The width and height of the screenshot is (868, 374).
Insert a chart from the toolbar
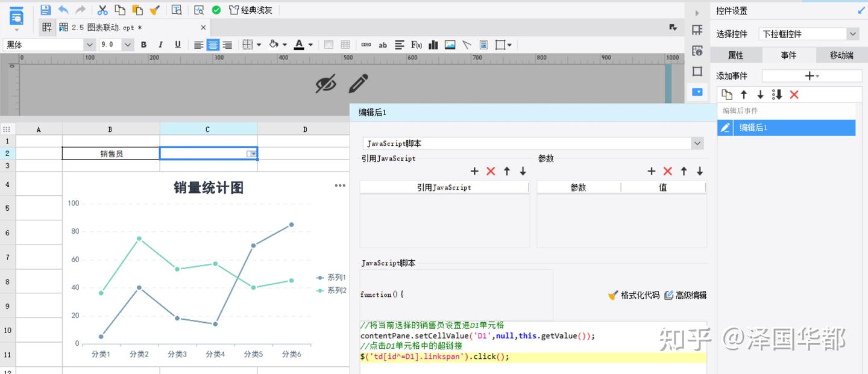pyautogui.click(x=432, y=45)
